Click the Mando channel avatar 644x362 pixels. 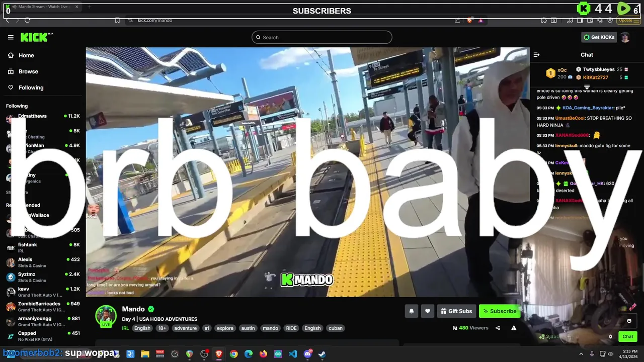click(106, 316)
